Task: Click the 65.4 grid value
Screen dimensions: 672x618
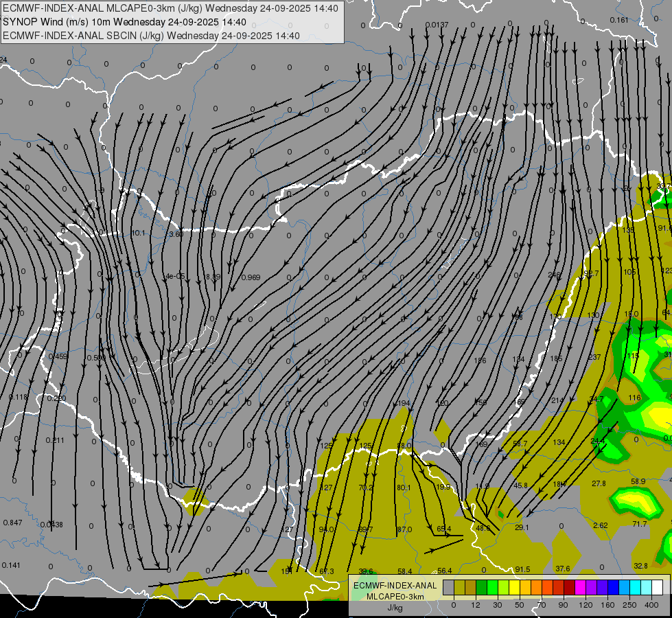Action: click(x=444, y=528)
